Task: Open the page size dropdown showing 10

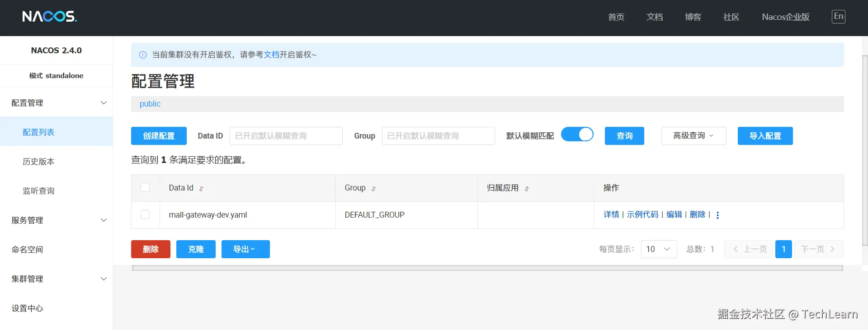Action: pos(659,249)
